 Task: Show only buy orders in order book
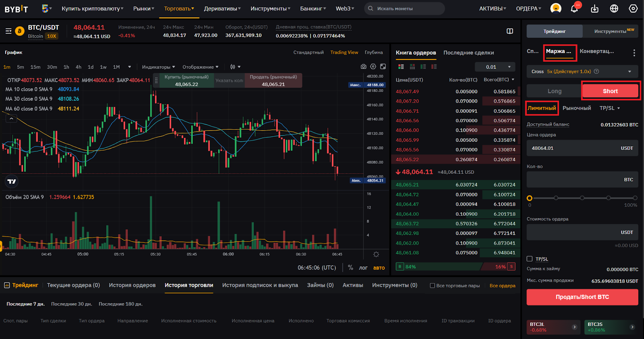423,67
